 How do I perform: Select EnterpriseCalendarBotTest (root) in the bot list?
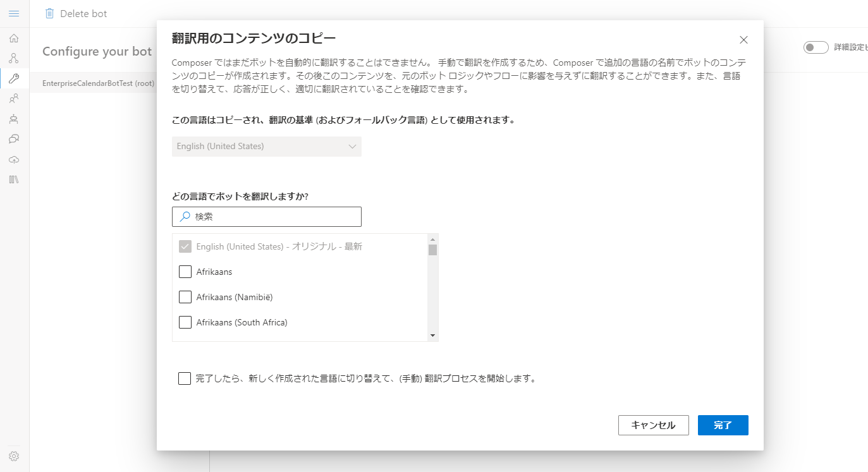pos(98,83)
